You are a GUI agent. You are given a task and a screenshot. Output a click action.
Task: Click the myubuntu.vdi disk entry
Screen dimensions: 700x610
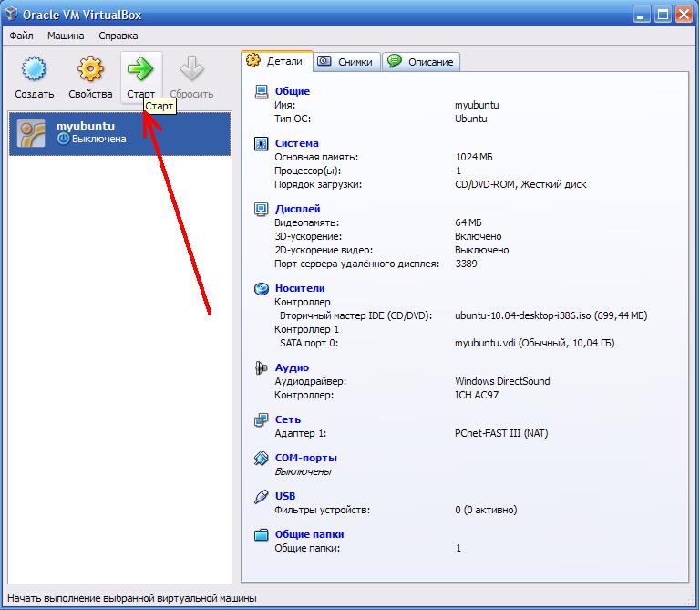pos(534,344)
